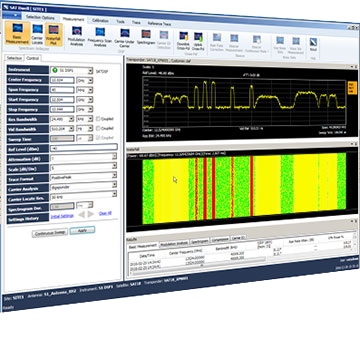Screen dimensions: 360x360
Task: Step forward in Settings History
Action: [91, 214]
